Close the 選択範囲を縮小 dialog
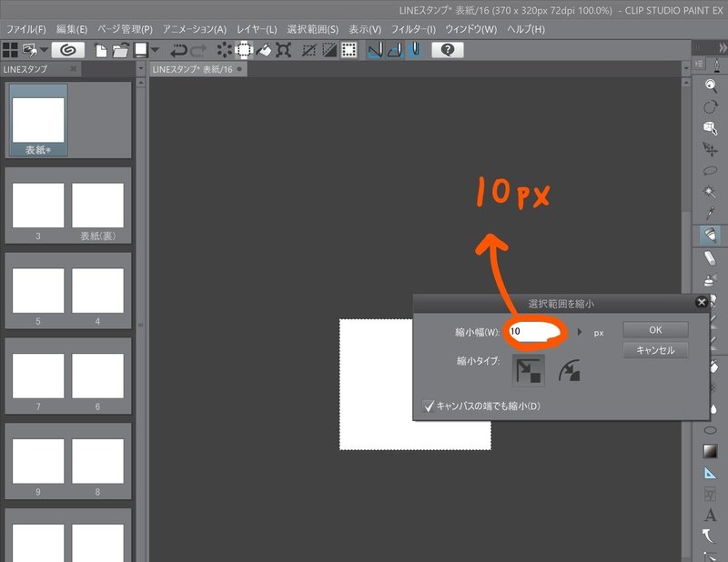The image size is (728, 562). coord(702,302)
